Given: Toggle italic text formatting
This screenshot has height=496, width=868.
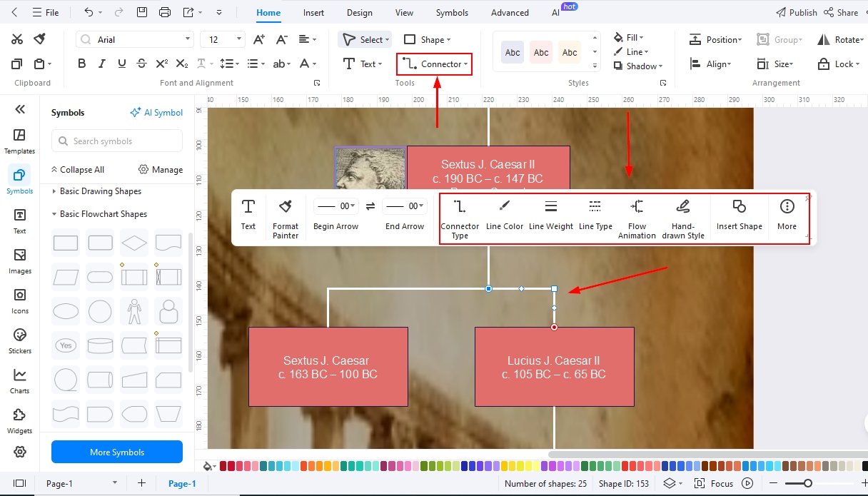Looking at the screenshot, I should pyautogui.click(x=101, y=64).
